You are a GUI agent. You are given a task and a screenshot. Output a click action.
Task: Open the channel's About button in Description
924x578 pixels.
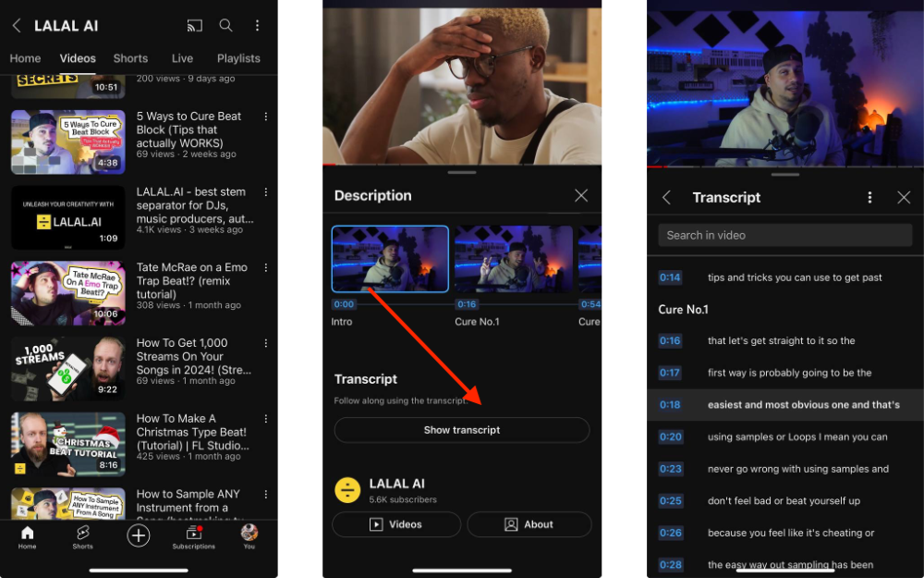tap(529, 524)
